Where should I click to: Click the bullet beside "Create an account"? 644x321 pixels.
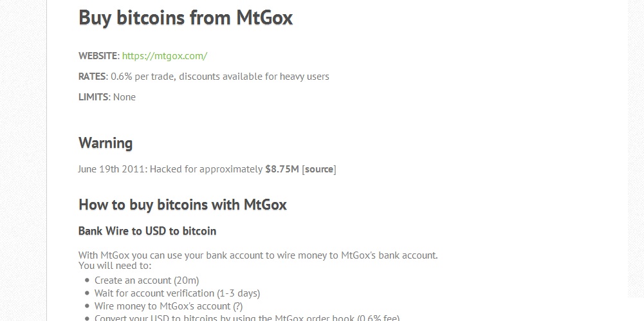pyautogui.click(x=87, y=280)
